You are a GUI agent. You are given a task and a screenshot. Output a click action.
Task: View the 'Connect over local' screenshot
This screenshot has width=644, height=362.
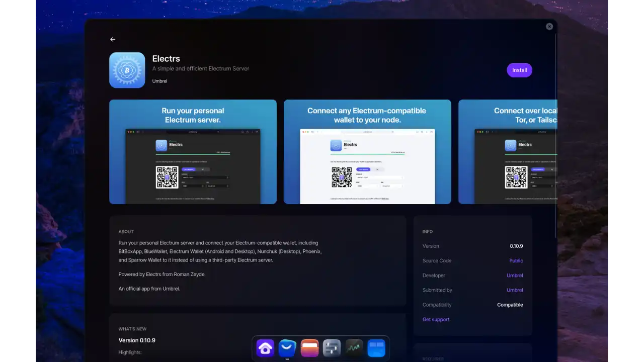click(x=508, y=152)
